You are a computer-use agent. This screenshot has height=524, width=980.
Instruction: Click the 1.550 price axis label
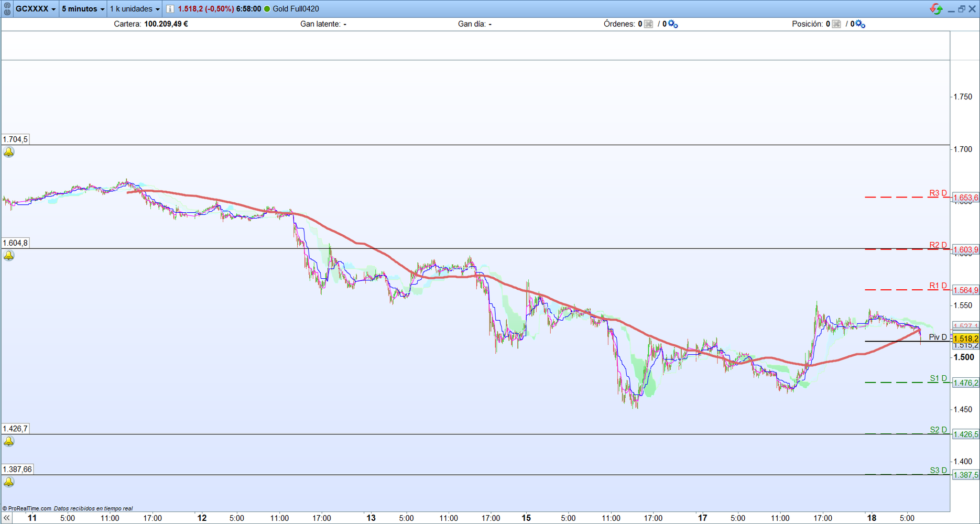pos(963,305)
